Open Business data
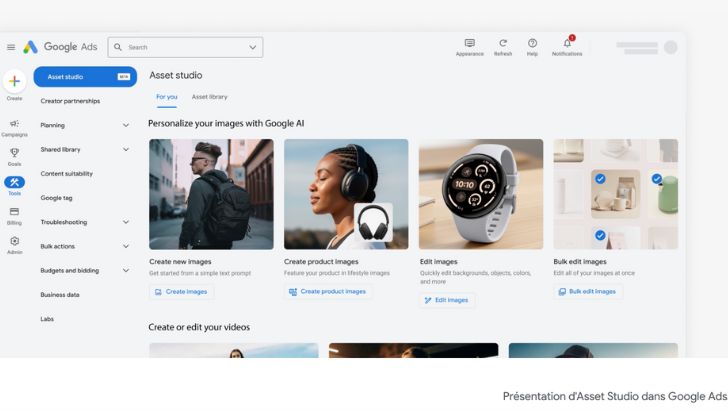This screenshot has height=410, width=728. (x=60, y=294)
